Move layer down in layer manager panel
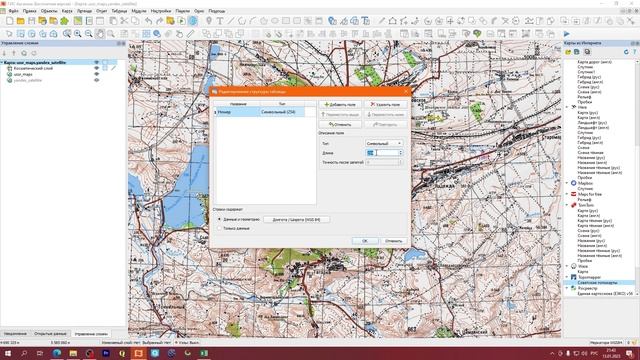Viewport: 640px width, 360px height. (4, 53)
